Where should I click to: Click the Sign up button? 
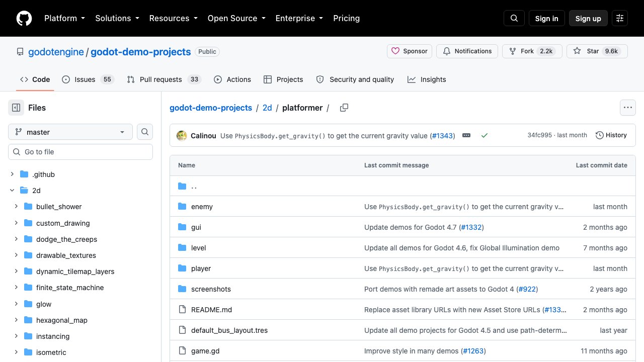588,18
